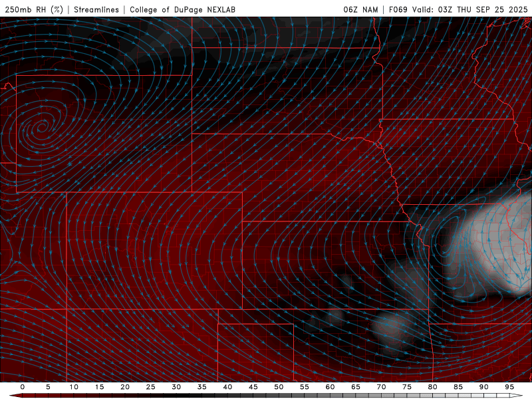Viewport: 532px width, 399px height.
Task: Click the colorbar label "25"
Action: (x=151, y=387)
